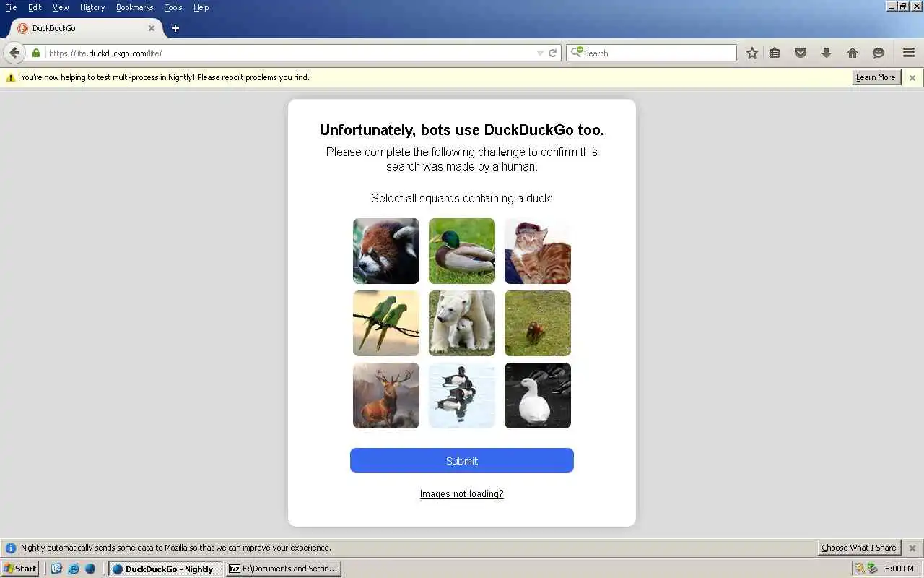
Task: Open the Downloads arrow icon
Action: point(827,53)
